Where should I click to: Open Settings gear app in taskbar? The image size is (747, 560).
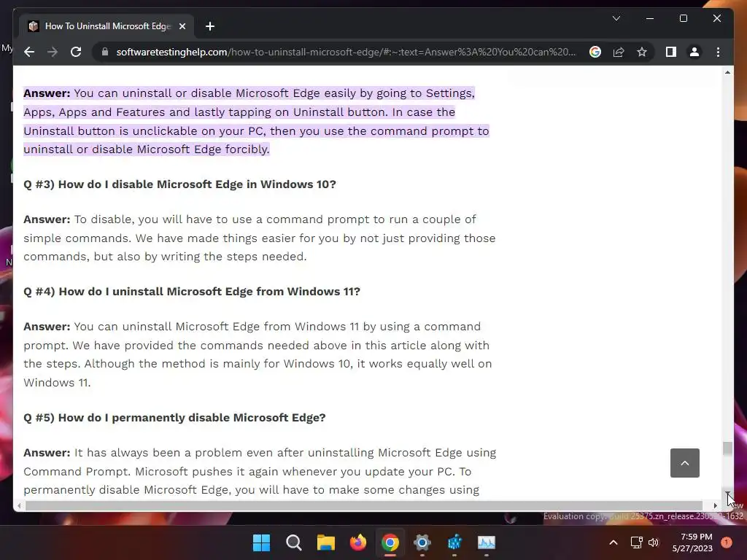[x=422, y=542]
